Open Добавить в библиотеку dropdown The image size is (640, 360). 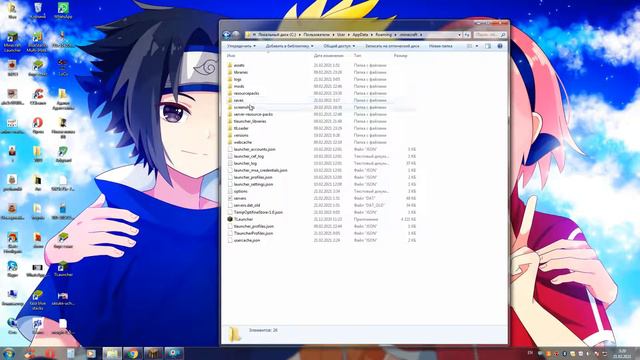[289, 46]
